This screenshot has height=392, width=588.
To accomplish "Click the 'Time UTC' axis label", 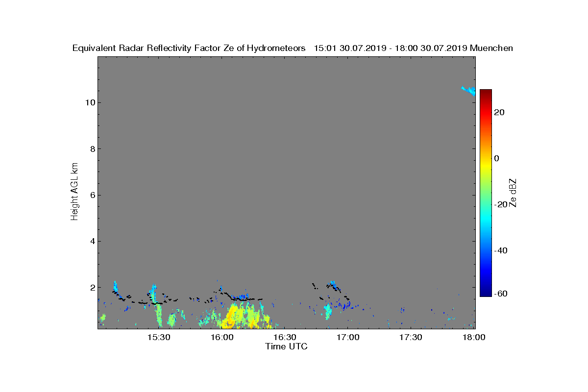I will tap(287, 346).
